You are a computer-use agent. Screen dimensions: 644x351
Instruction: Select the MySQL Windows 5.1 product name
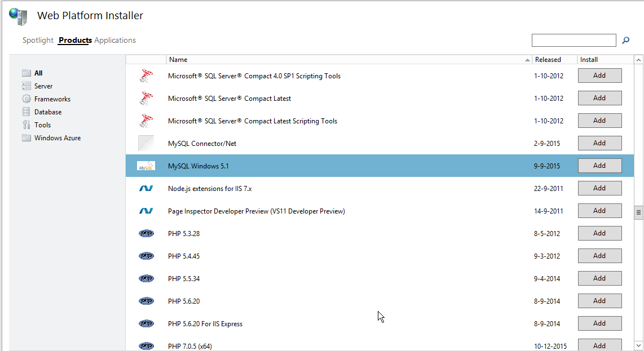[199, 166]
